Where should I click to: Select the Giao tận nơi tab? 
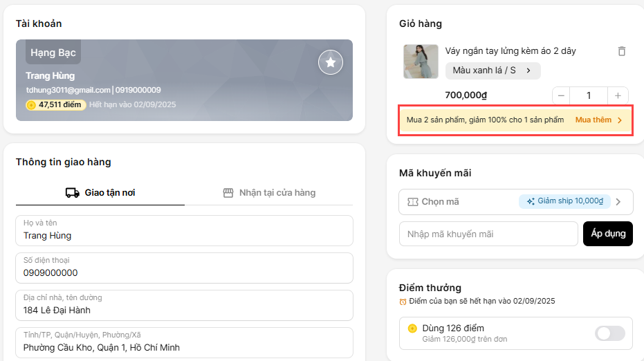(x=100, y=193)
